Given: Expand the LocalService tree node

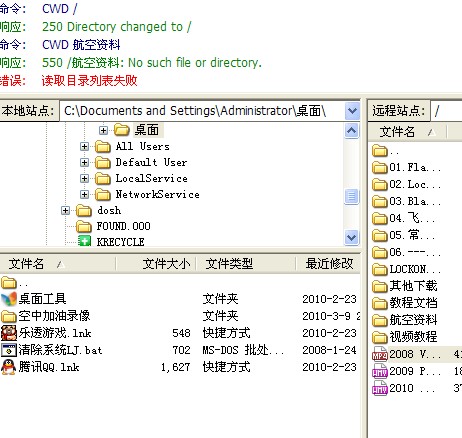Looking at the screenshot, I should (84, 178).
